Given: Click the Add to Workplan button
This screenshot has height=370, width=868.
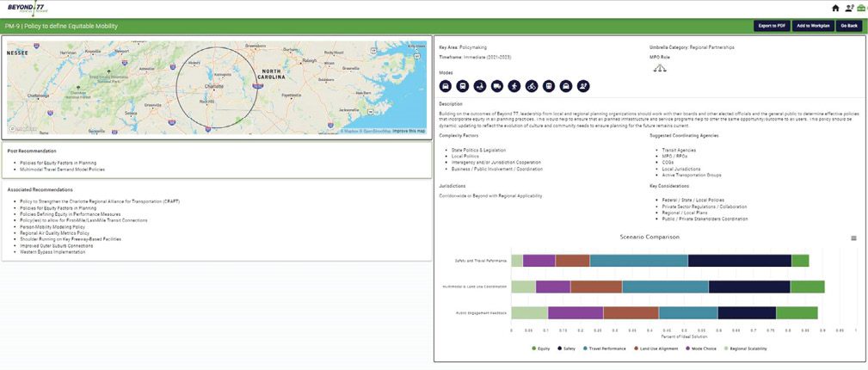Looking at the screenshot, I should [x=812, y=26].
